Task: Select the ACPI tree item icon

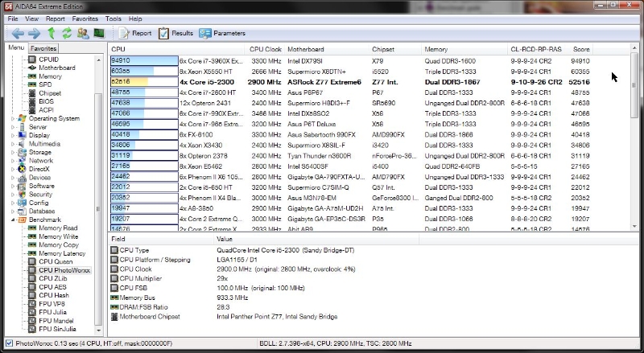Action: tap(32, 110)
